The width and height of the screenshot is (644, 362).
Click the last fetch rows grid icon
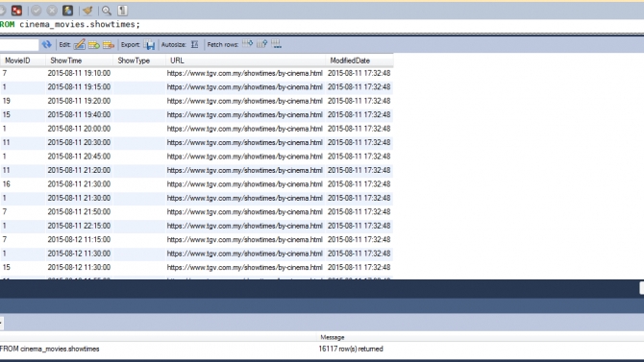tap(277, 44)
